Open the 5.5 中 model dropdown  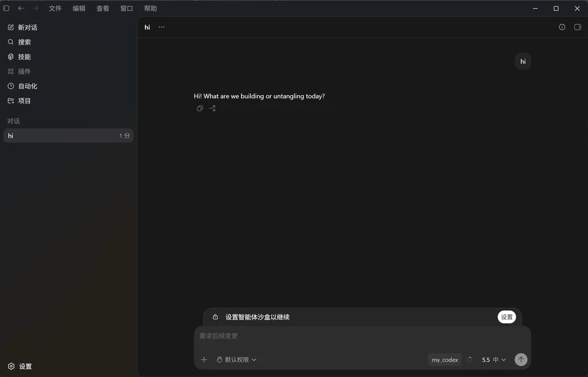pyautogui.click(x=494, y=360)
